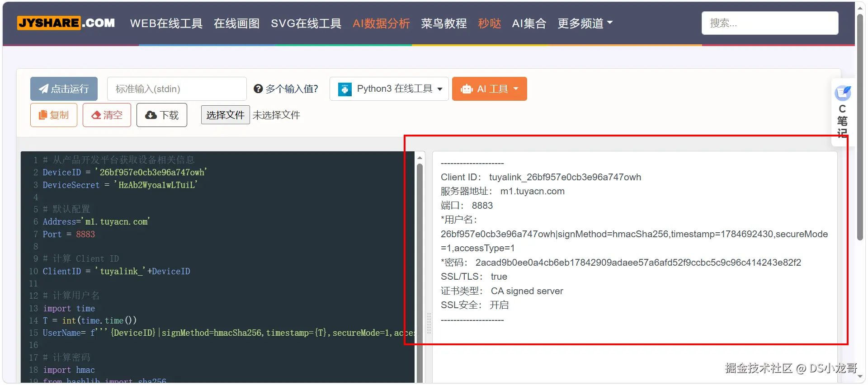
Task: Download the code with 下载
Action: 162,115
